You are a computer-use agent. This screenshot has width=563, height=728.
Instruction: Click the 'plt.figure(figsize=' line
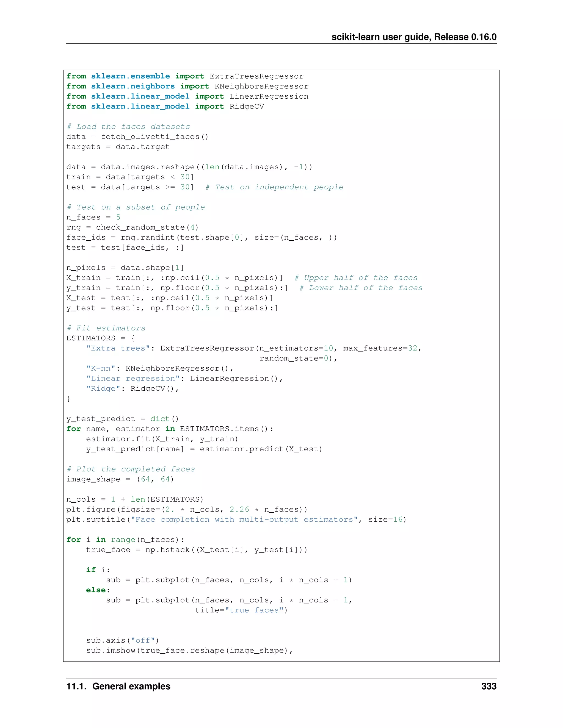(x=187, y=509)
